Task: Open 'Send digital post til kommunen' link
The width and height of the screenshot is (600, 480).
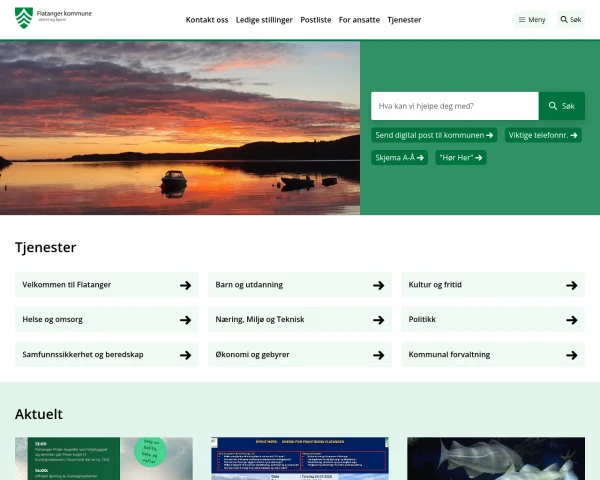Action: pos(434,135)
